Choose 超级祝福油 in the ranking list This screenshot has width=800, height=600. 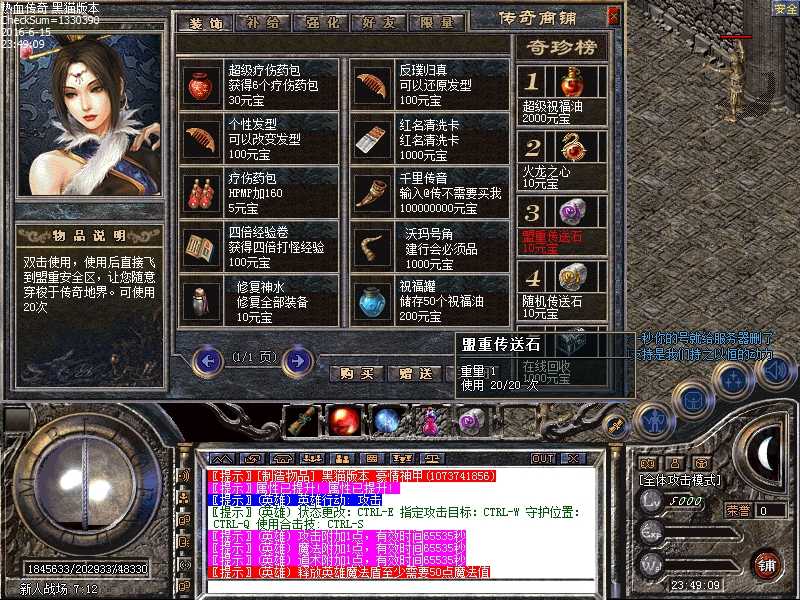(x=562, y=95)
